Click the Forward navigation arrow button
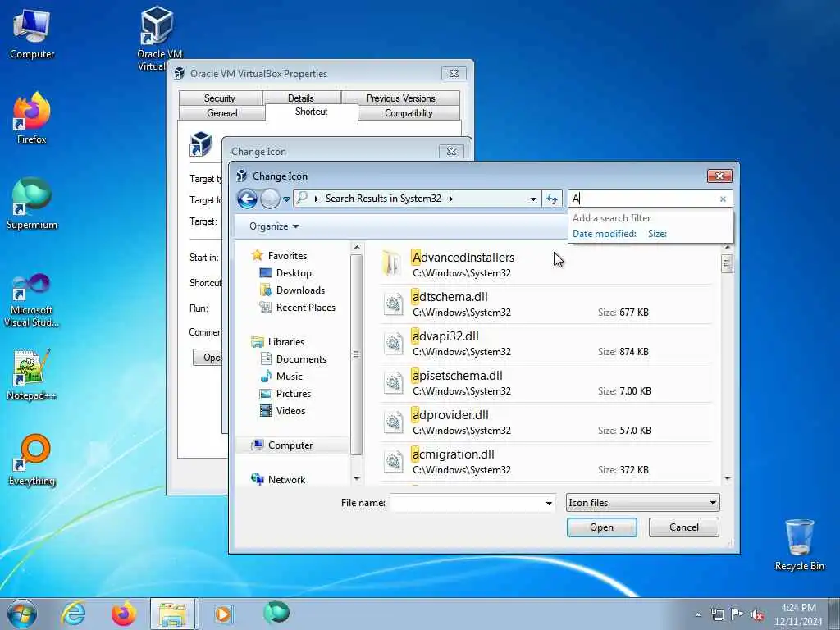Screen dimensions: 840x630 point(270,199)
